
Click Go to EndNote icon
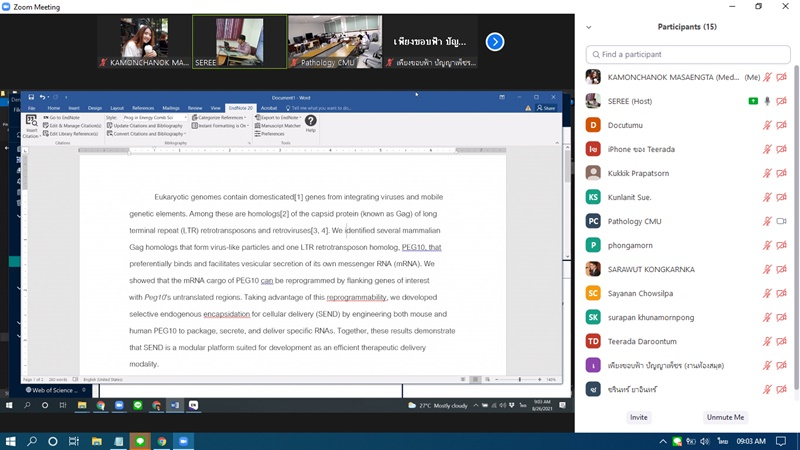click(x=66, y=118)
